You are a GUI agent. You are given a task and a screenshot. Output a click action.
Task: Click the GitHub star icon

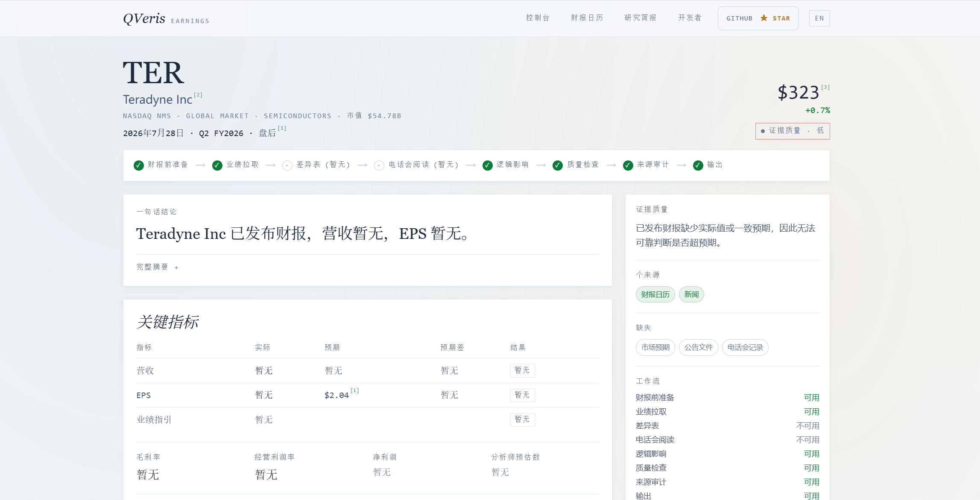coord(764,18)
